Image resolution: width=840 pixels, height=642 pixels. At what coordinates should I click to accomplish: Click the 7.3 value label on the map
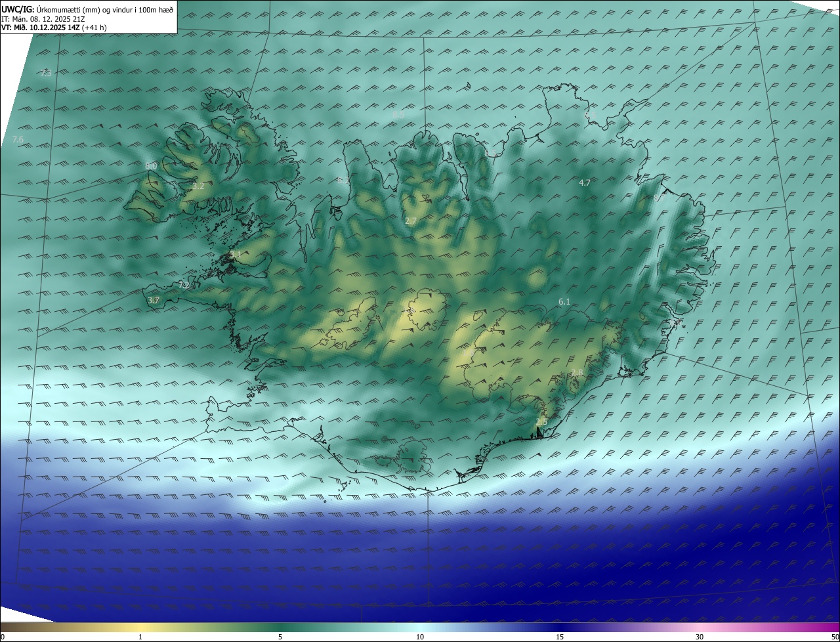tap(46, 74)
